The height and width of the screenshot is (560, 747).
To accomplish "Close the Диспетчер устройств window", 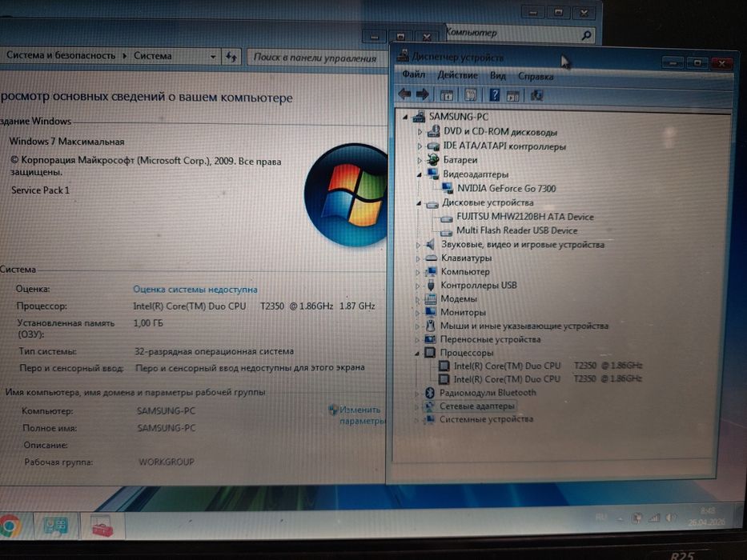I will pos(721,63).
